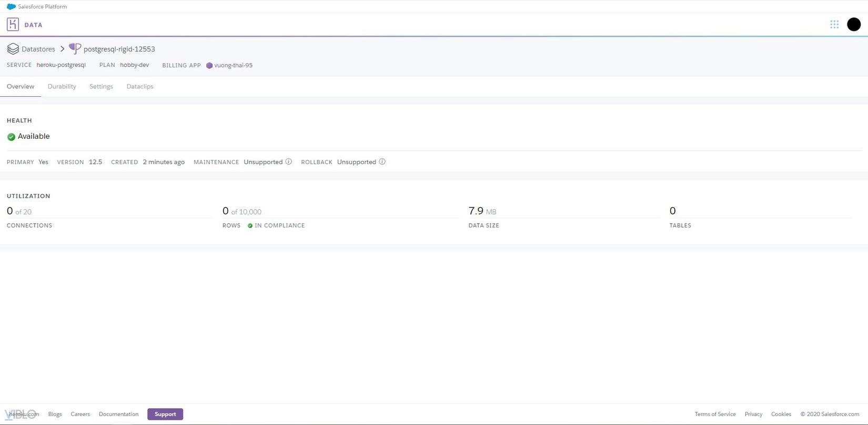Open the app switcher grid icon
The width and height of the screenshot is (868, 425).
click(834, 24)
